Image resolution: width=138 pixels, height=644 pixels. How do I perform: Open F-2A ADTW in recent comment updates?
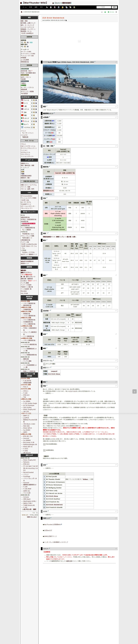[x=27, y=380]
